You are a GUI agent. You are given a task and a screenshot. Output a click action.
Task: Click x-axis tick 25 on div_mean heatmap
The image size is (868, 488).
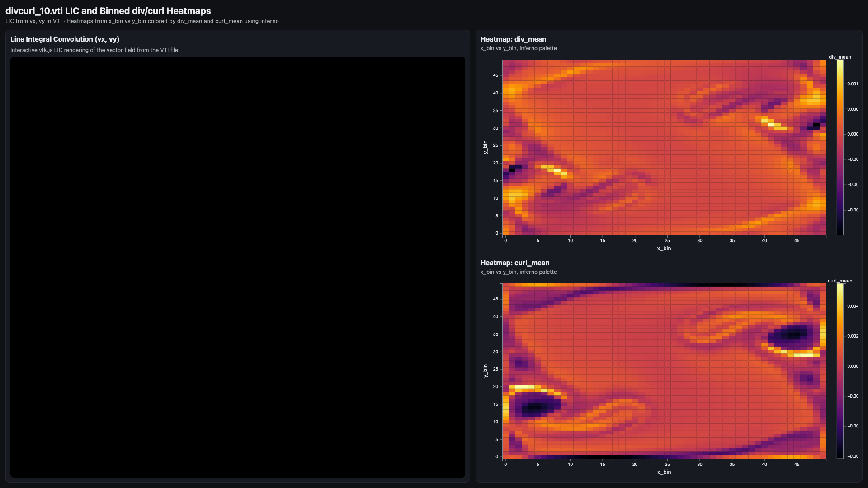pyautogui.click(x=667, y=241)
